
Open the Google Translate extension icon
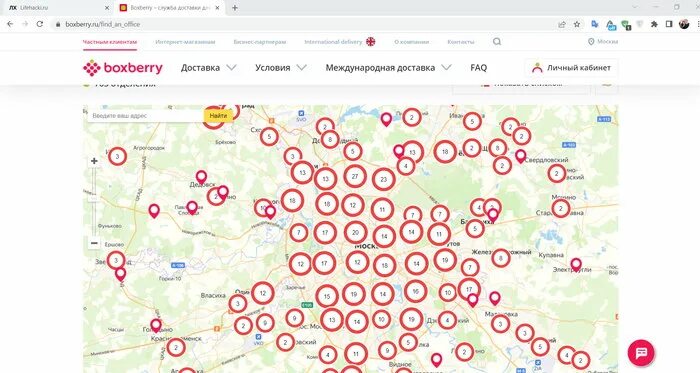tap(595, 24)
